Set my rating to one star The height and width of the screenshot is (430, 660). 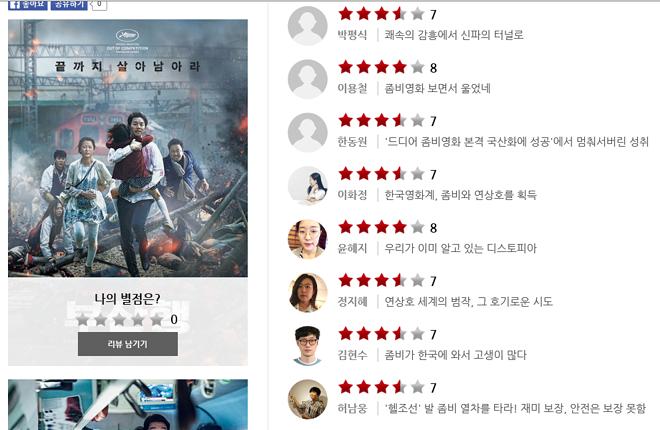point(83,319)
